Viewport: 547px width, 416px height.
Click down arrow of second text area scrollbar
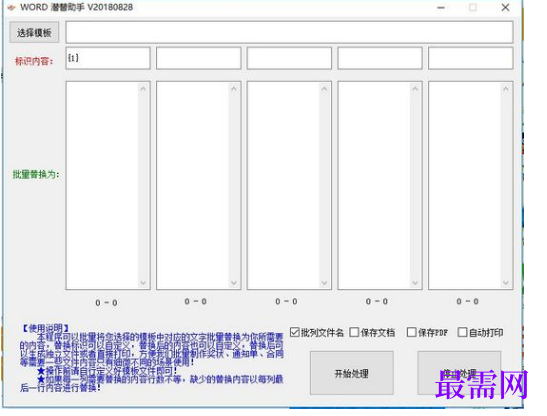pos(234,283)
